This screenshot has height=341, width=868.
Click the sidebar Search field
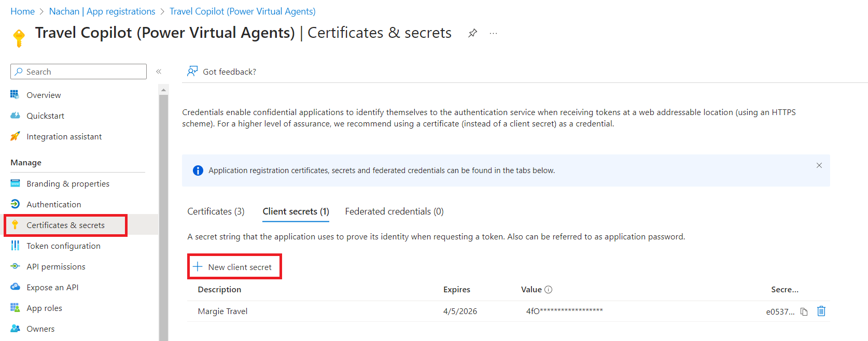click(x=79, y=72)
